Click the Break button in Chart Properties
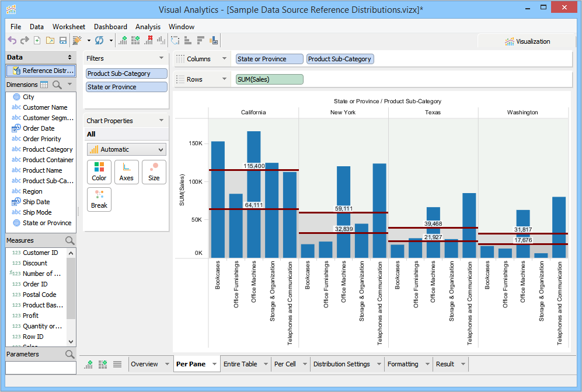Screen dimensions: 582x392 tap(99, 199)
